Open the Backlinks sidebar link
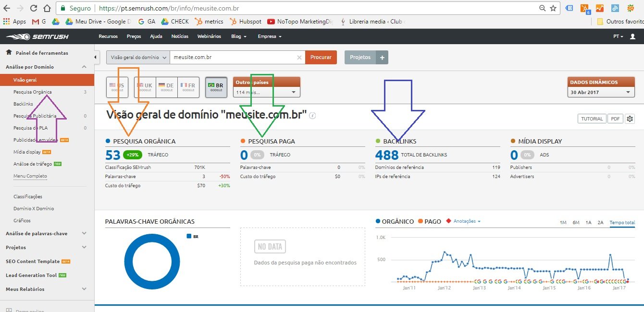Screen dimensions: 644x312 pos(23,104)
